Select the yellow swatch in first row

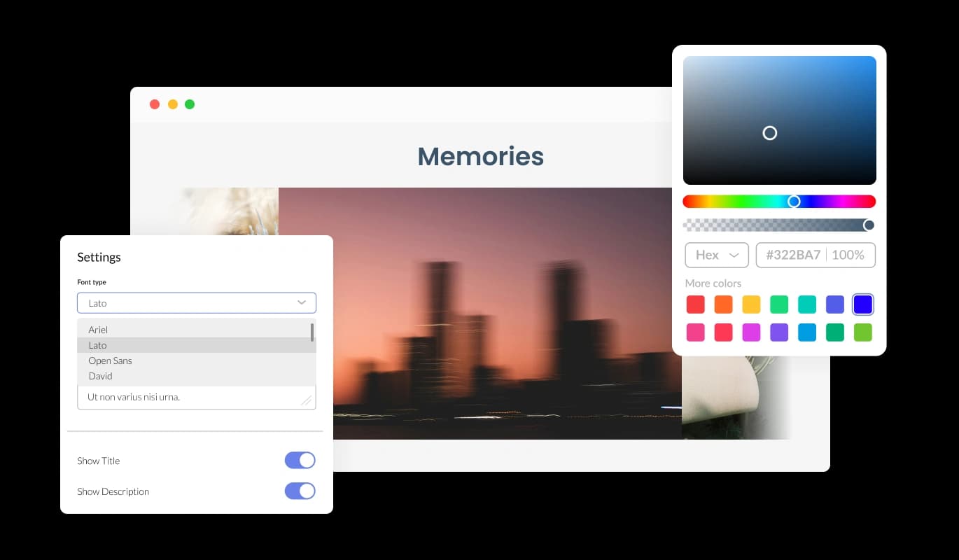pos(751,304)
